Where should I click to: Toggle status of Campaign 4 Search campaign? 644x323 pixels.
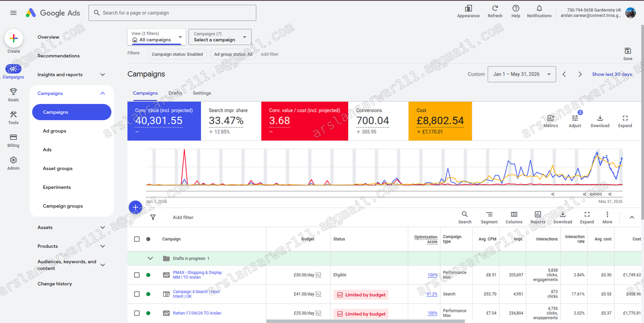149,294
